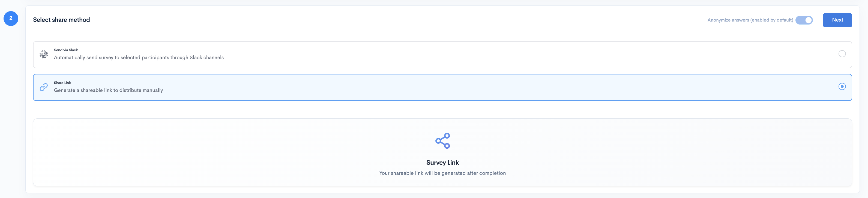The width and height of the screenshot is (868, 198).
Task: Click the step 2 circle badge
Action: (x=11, y=19)
